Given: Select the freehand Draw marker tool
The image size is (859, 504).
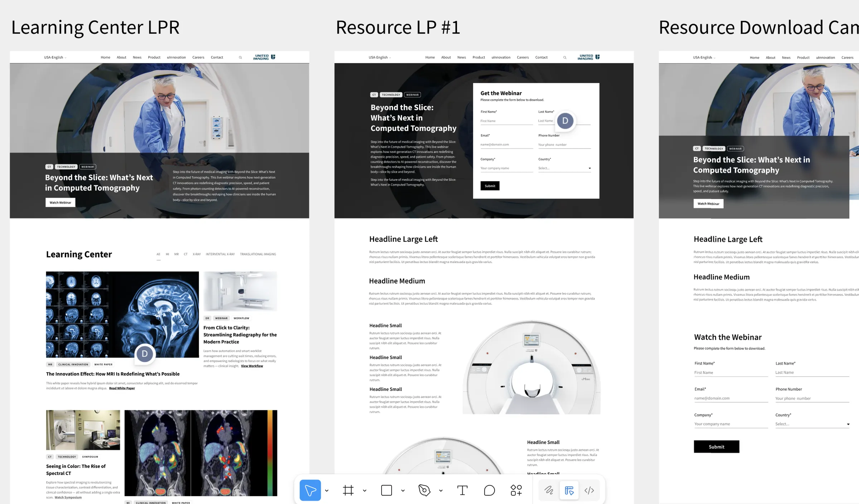Looking at the screenshot, I should click(x=548, y=490).
